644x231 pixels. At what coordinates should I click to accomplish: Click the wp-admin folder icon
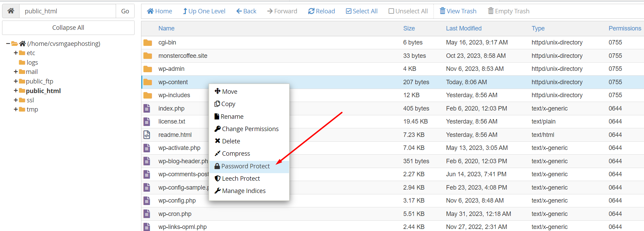tap(148, 69)
